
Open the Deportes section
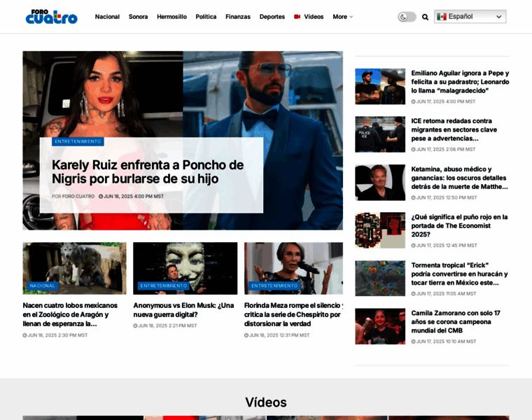[x=272, y=17]
